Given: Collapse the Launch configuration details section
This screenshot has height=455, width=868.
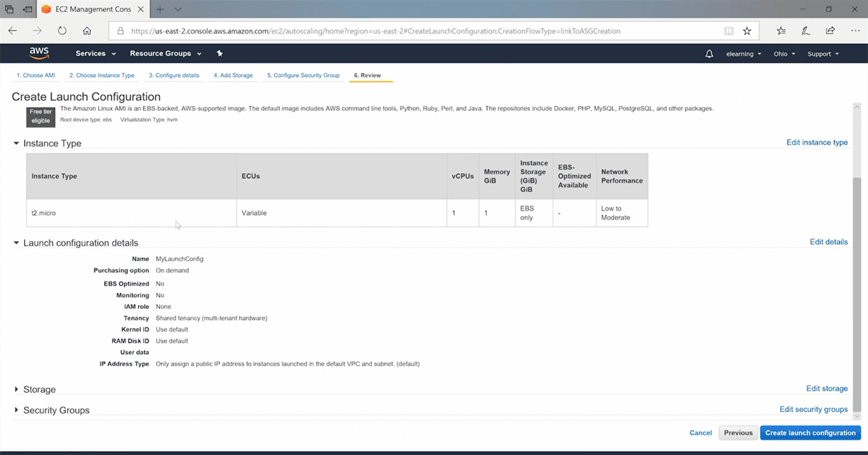Looking at the screenshot, I should click(17, 243).
